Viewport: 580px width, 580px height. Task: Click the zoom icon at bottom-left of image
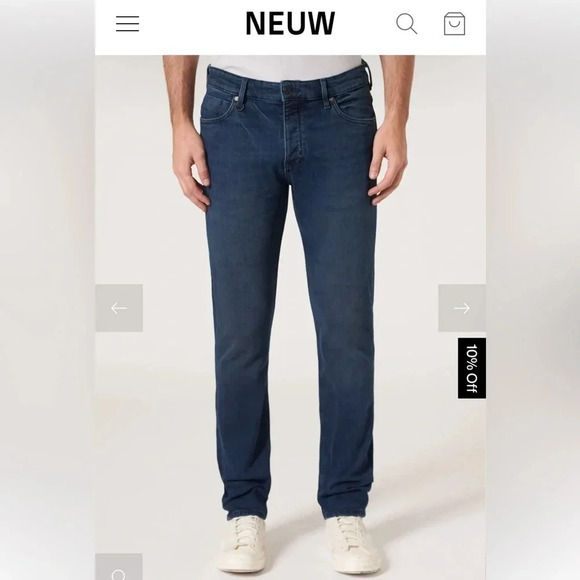(119, 567)
